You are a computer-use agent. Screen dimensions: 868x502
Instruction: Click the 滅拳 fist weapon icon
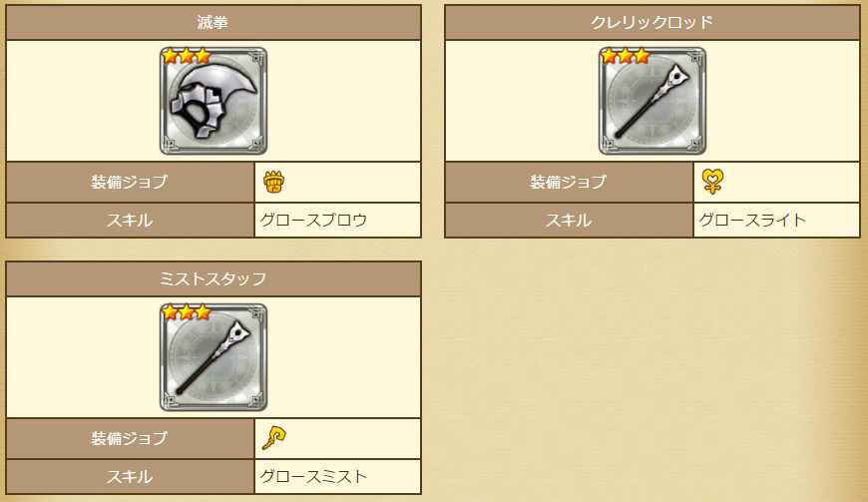[x=214, y=101]
